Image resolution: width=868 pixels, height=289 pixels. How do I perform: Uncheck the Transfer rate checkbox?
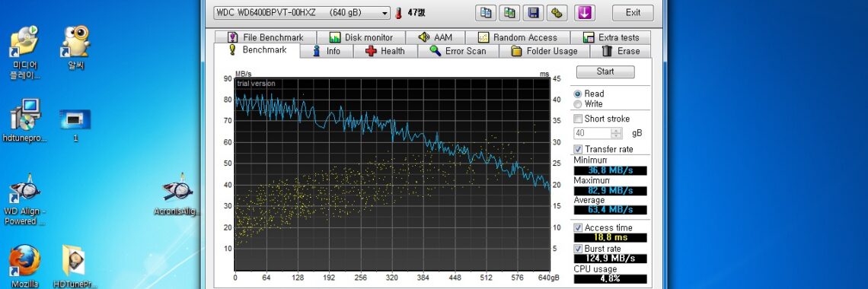(x=578, y=149)
